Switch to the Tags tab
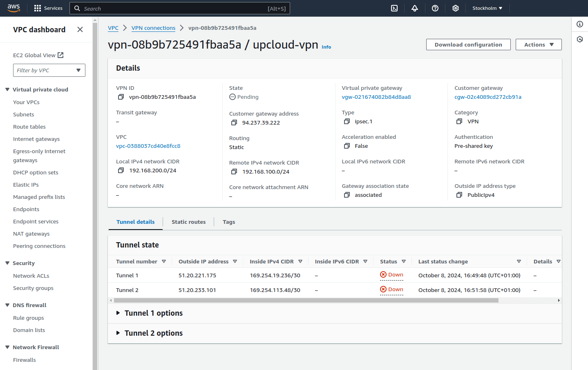This screenshot has height=370, width=588. (x=229, y=222)
